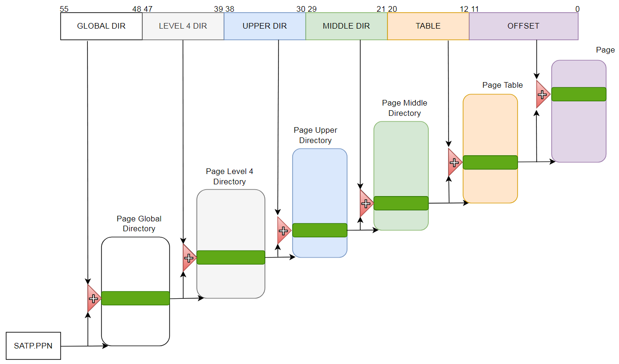Select the green entry in Page Middle Directory
619x364 pixels.
[401, 203]
